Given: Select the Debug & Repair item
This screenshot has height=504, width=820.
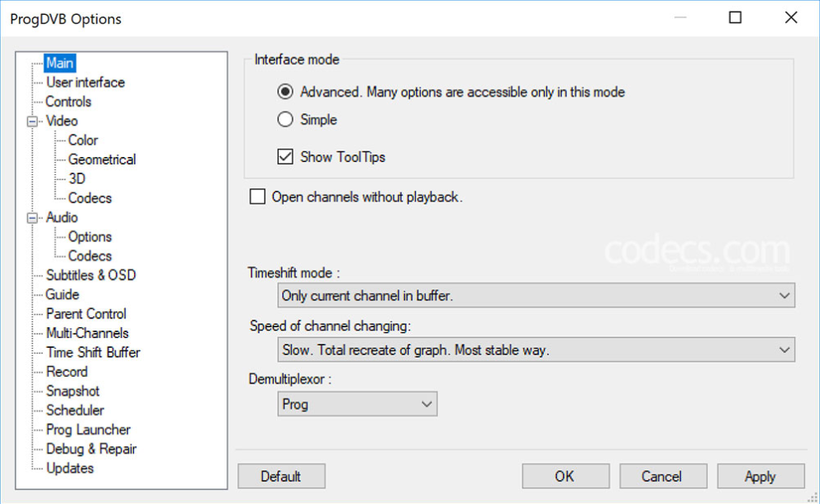Looking at the screenshot, I should pyautogui.click(x=91, y=449).
